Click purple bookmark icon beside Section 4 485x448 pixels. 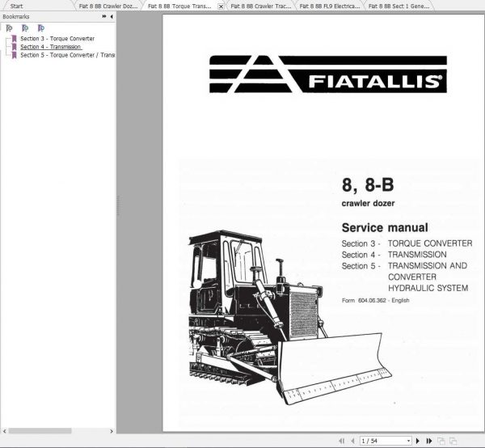click(x=14, y=47)
